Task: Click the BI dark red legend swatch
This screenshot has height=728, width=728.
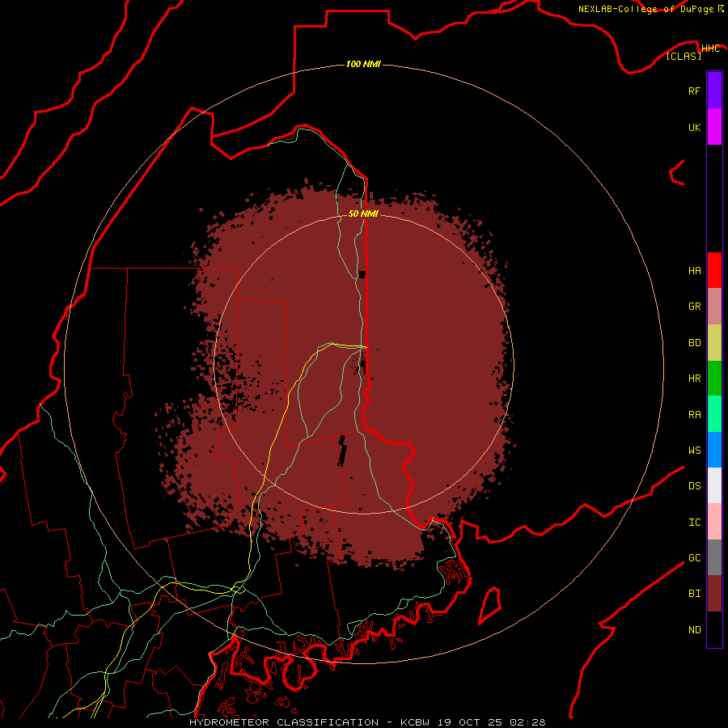Action: coord(714,594)
